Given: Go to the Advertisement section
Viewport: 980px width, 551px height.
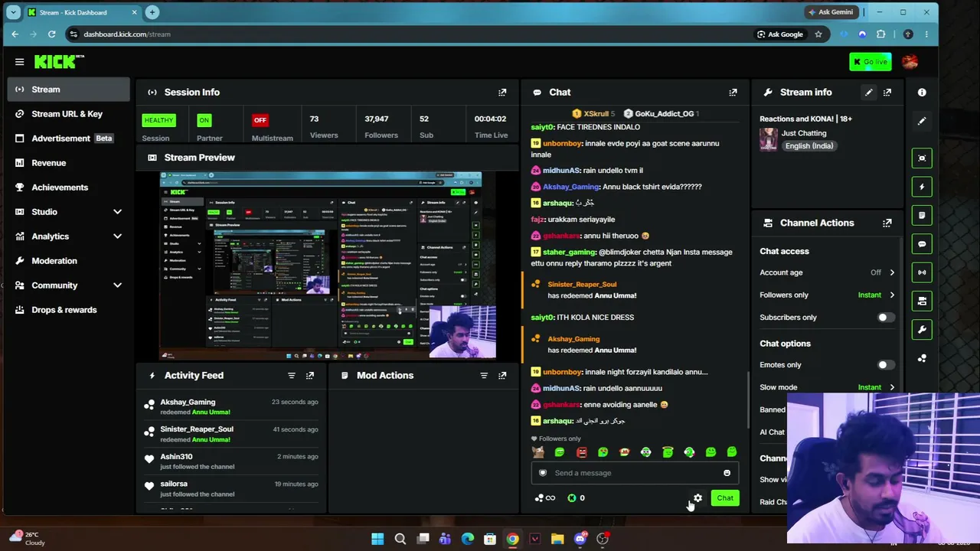Looking at the screenshot, I should pos(69,139).
